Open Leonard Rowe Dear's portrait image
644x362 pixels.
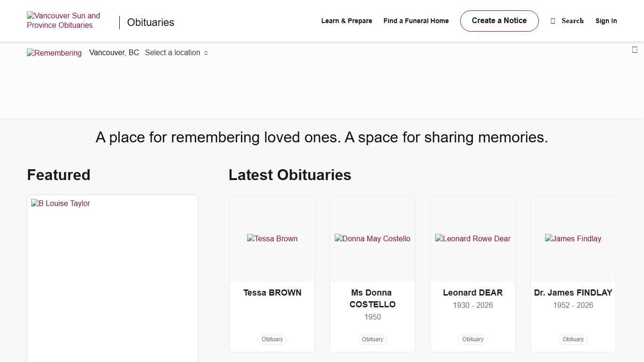pyautogui.click(x=472, y=239)
